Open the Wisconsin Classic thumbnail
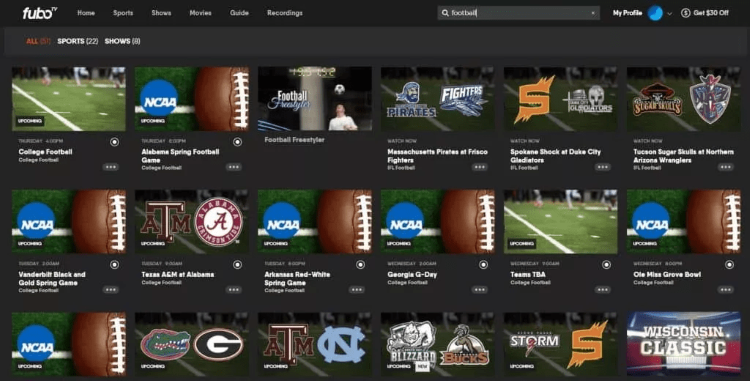 (684, 344)
